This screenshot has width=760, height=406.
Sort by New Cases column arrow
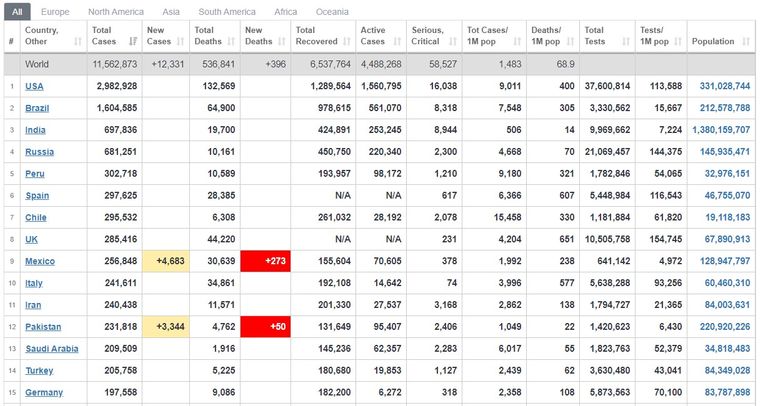point(183,42)
